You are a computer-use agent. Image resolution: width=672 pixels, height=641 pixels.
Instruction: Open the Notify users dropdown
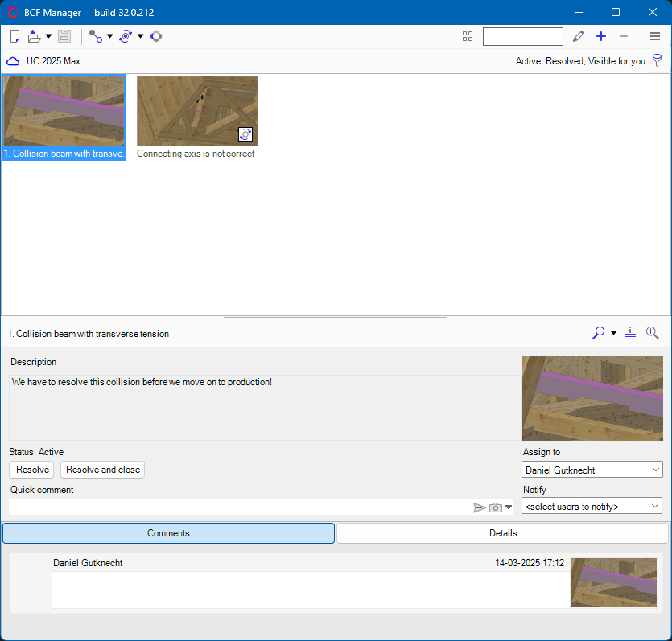coord(592,507)
